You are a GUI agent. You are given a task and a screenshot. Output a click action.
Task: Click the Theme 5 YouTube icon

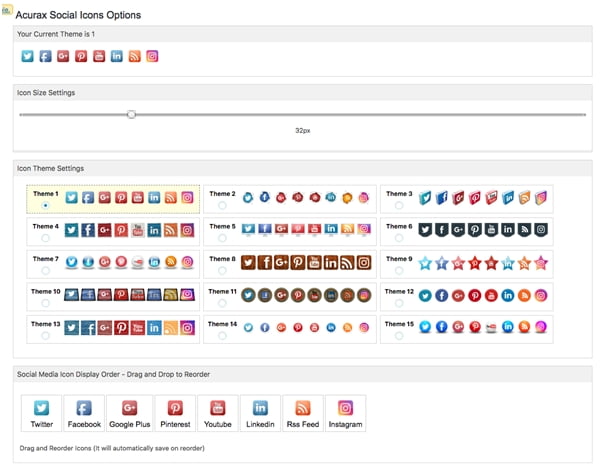(314, 229)
